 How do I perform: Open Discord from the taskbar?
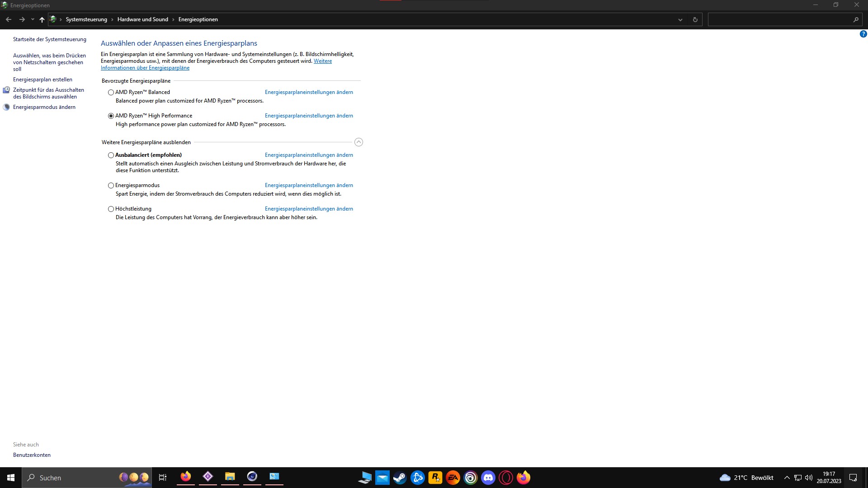point(488,478)
